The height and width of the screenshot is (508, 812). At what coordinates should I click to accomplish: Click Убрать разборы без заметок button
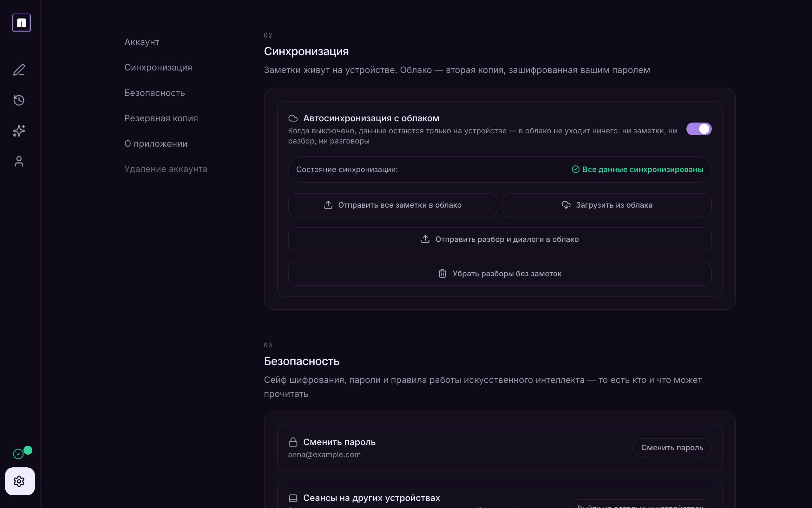point(500,274)
